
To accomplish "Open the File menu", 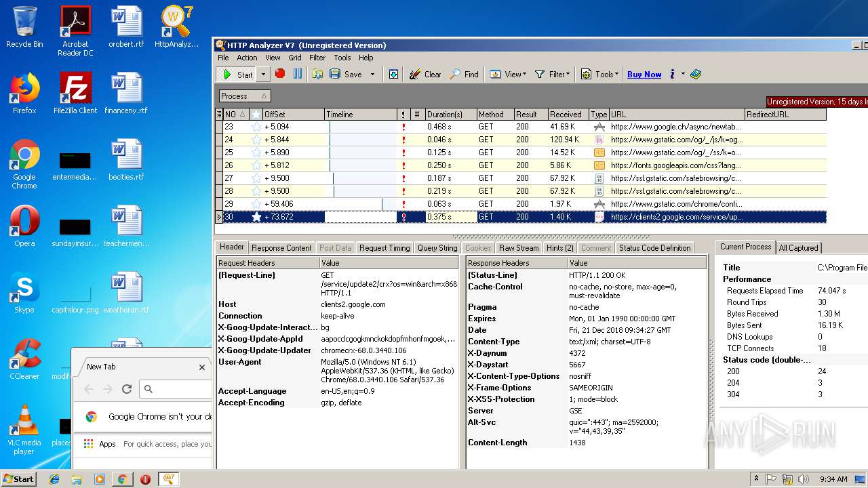I will [x=223, y=58].
